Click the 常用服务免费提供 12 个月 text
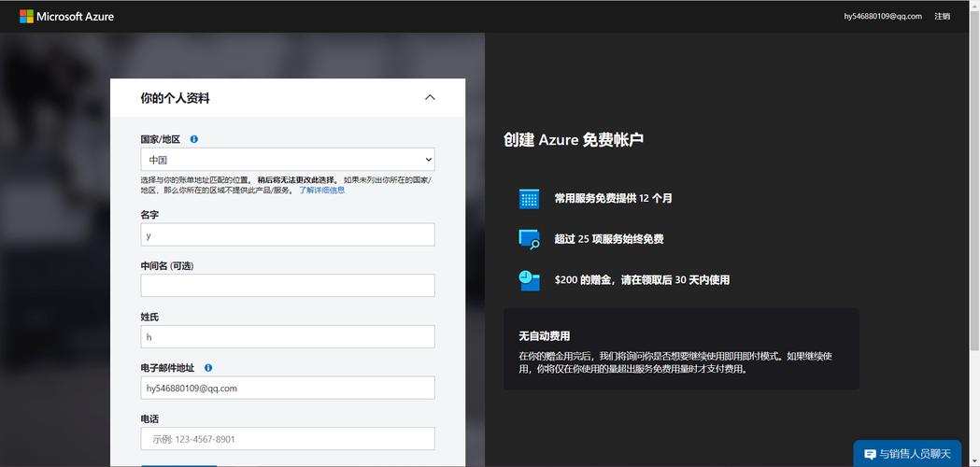The image size is (980, 467). point(614,199)
